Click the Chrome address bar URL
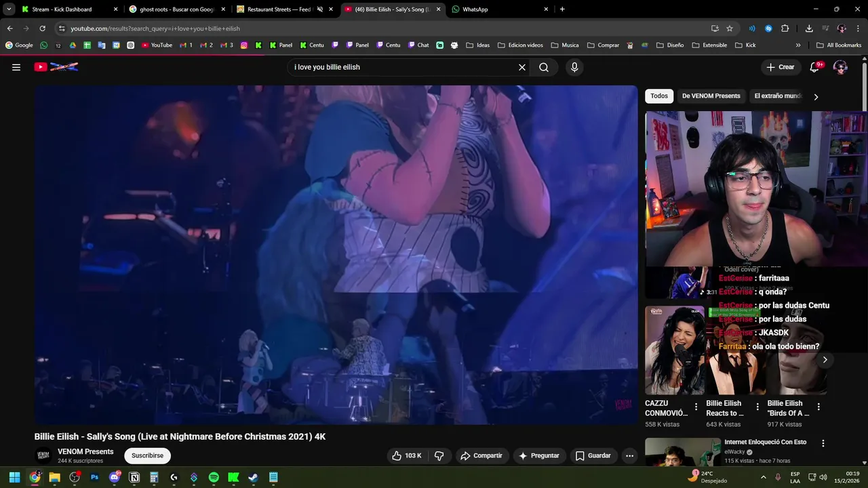Screen dimensions: 868x488 click(x=155, y=28)
